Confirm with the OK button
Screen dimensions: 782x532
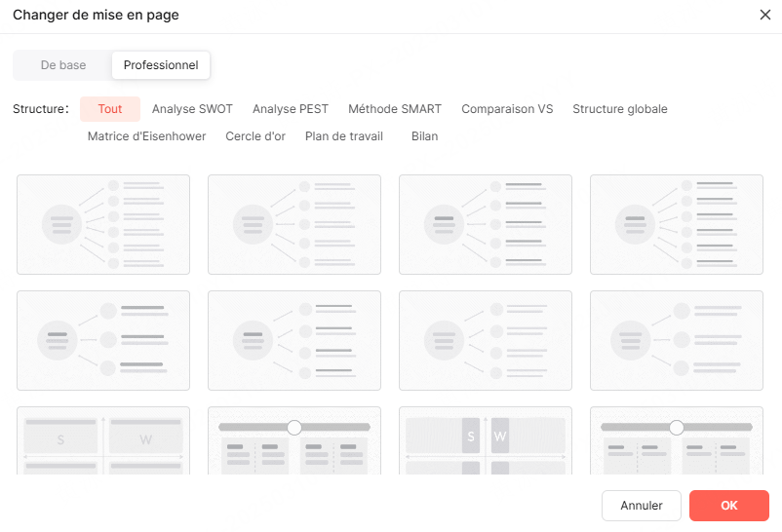click(729, 506)
